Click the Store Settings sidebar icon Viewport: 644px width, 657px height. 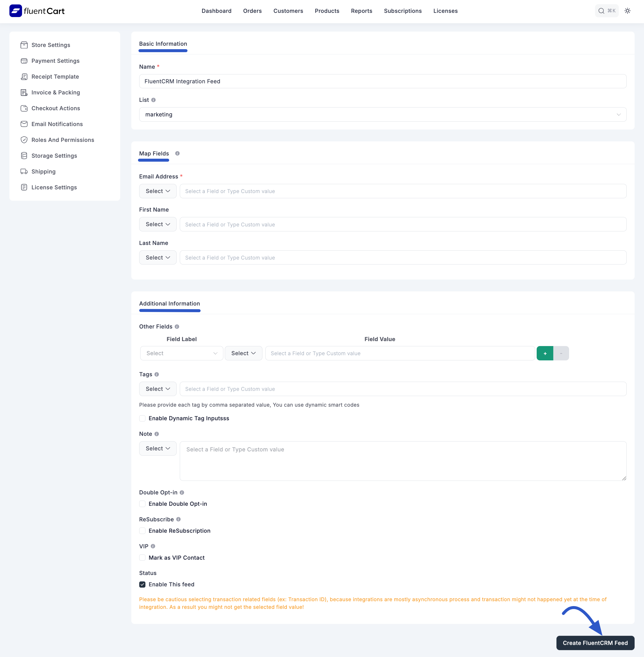(x=24, y=45)
